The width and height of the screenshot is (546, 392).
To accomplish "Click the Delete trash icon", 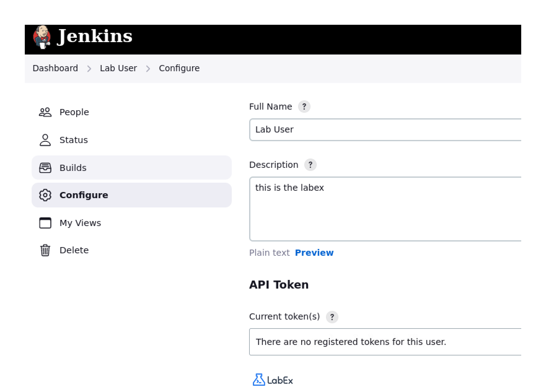I will pos(45,250).
